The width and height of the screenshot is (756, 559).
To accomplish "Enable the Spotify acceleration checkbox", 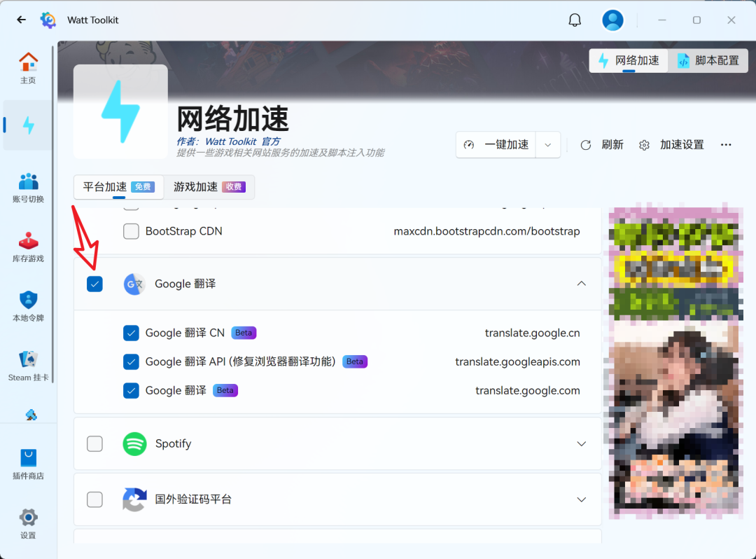I will [94, 443].
